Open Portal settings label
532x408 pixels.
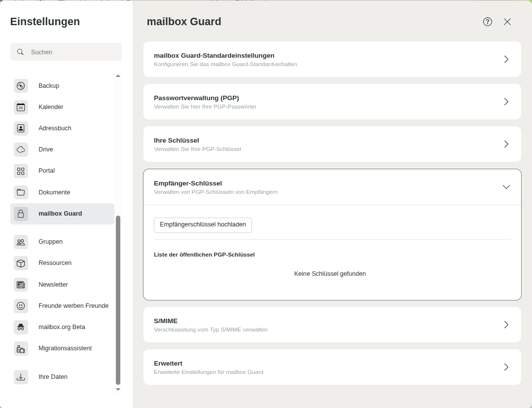click(46, 171)
